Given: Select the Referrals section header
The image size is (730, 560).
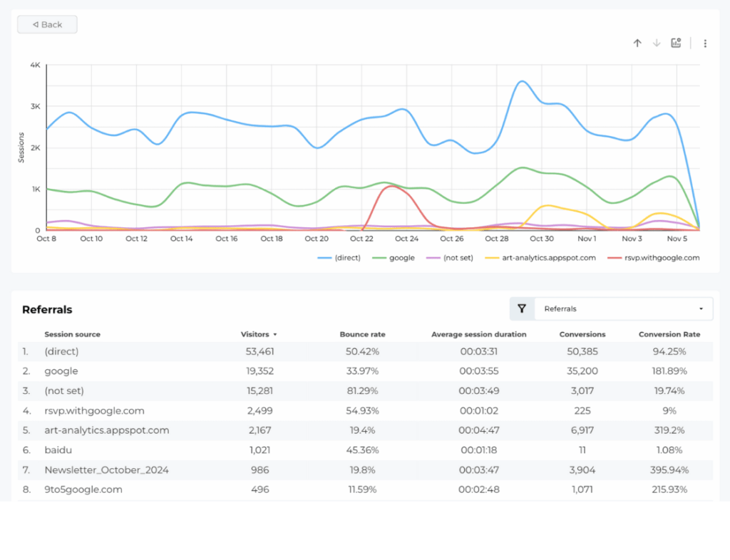Looking at the screenshot, I should click(x=47, y=309).
